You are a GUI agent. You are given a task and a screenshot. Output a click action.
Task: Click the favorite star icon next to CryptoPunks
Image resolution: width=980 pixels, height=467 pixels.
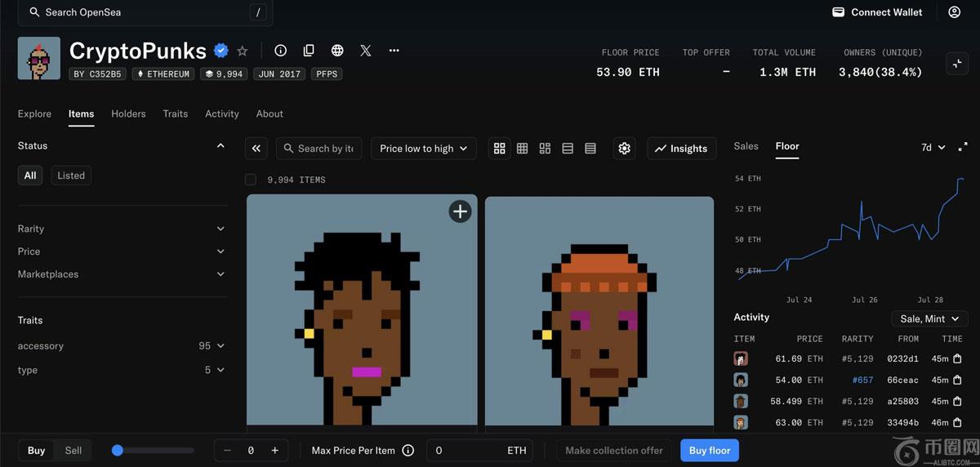[243, 51]
